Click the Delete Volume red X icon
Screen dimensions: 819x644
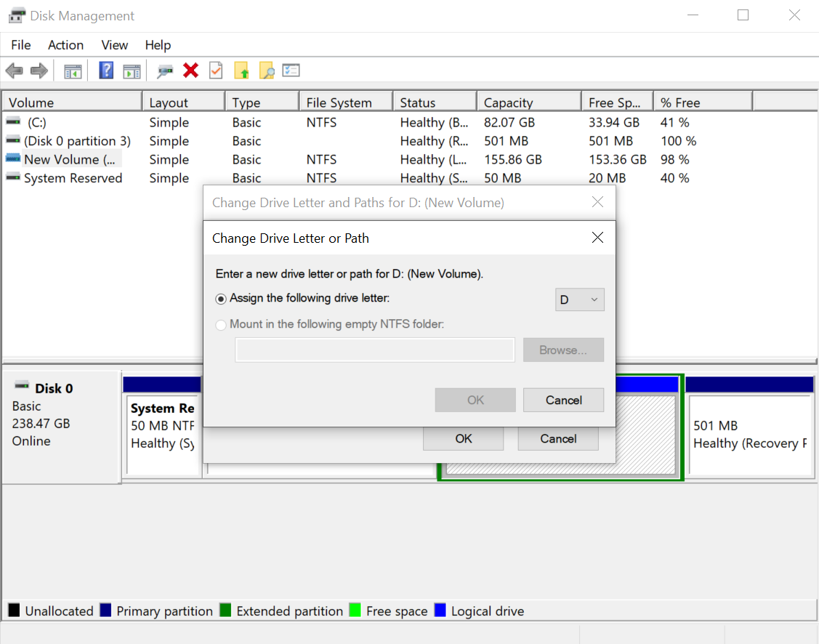[190, 71]
